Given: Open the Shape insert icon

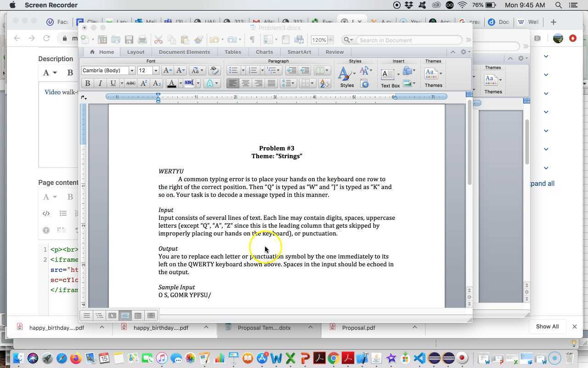Looking at the screenshot, I should pyautogui.click(x=408, y=71).
